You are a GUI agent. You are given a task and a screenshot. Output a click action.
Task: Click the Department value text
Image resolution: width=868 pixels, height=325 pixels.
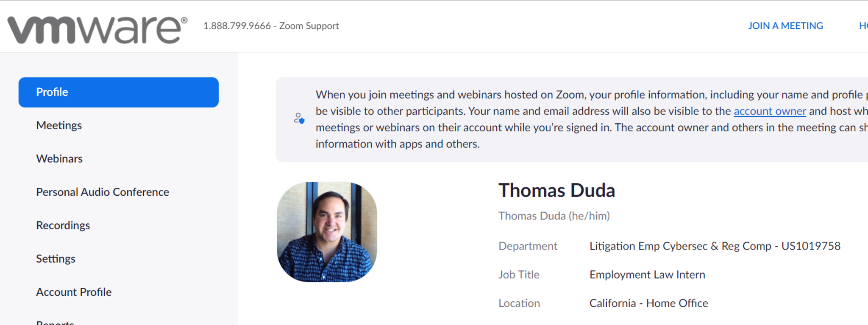(x=715, y=246)
